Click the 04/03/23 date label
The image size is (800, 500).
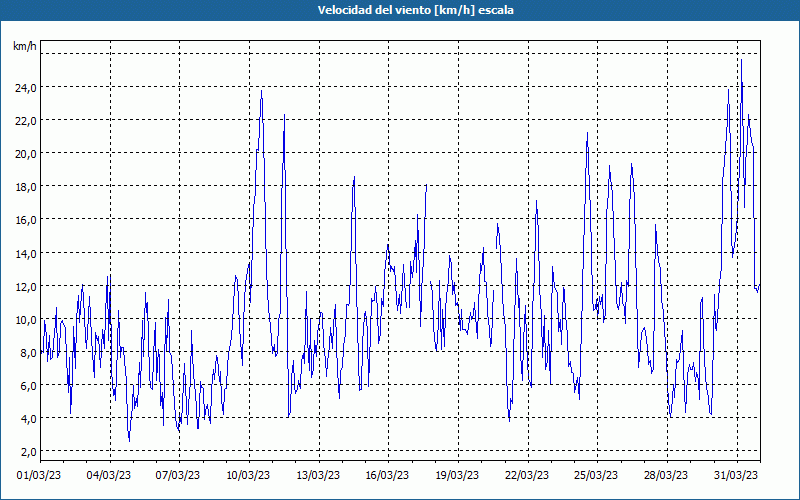tap(109, 475)
